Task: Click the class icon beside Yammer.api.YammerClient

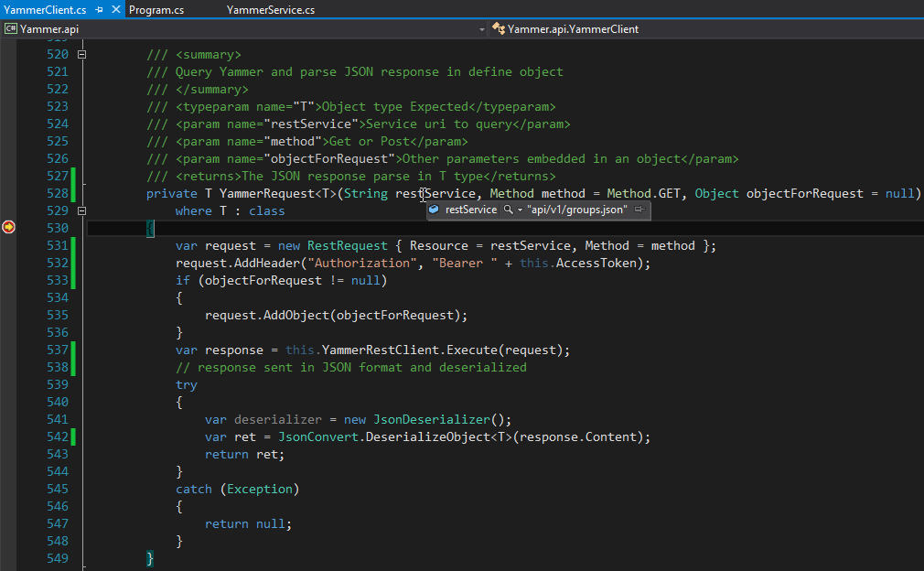Action: pos(499,28)
